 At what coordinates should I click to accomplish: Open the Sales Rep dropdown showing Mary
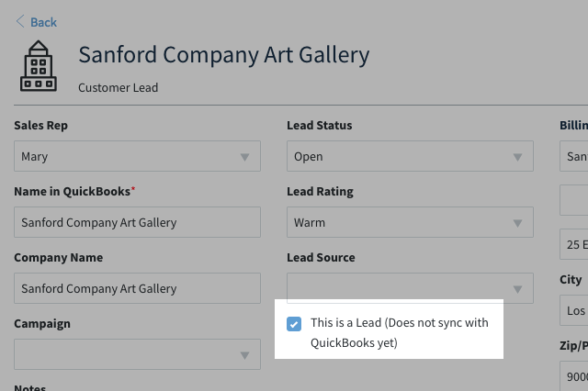pyautogui.click(x=137, y=156)
